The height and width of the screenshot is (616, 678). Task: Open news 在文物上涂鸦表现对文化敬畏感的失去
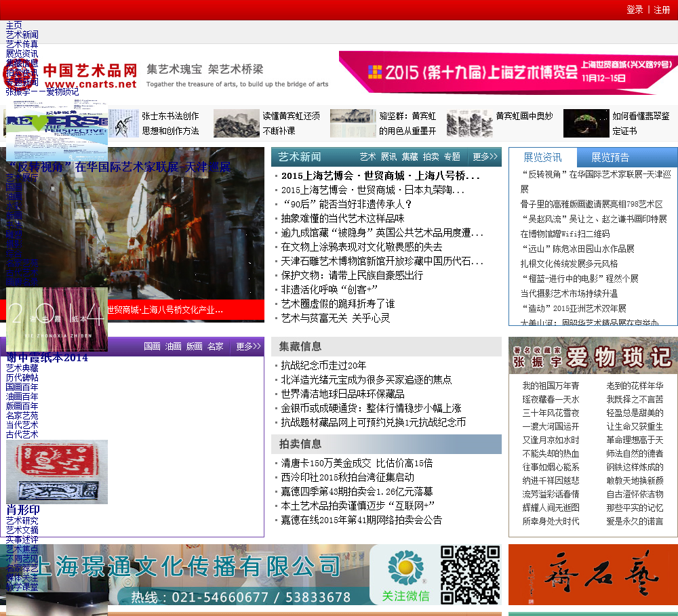click(x=361, y=247)
